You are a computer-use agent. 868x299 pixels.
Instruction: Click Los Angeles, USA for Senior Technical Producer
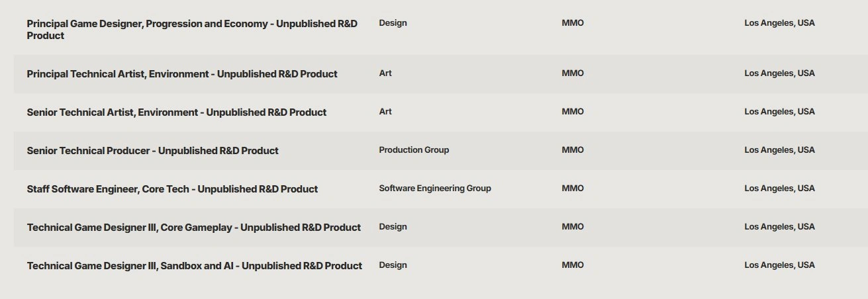(779, 150)
